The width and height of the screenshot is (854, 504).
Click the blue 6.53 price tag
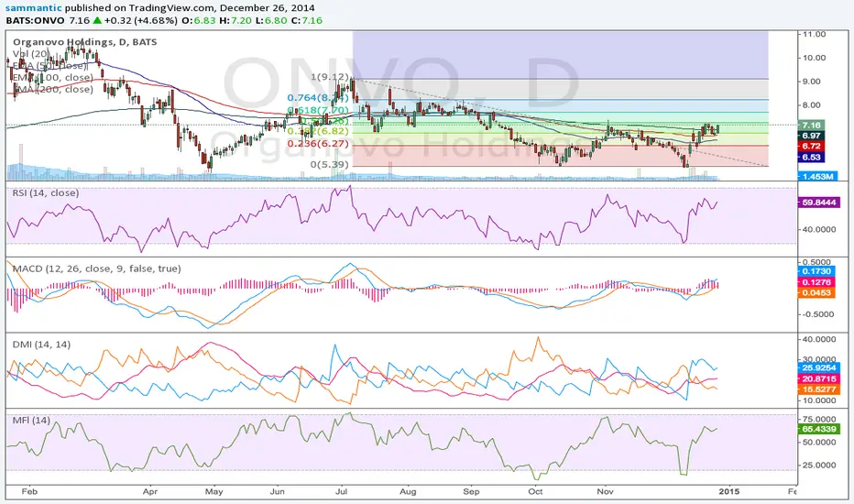tap(811, 157)
